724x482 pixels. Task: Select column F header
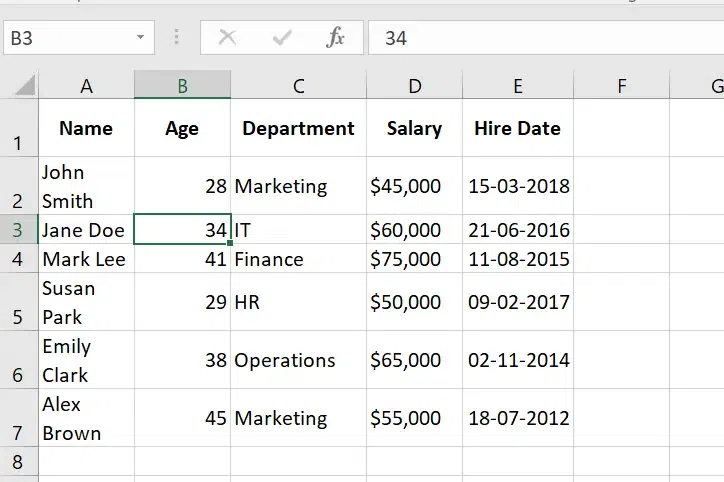[x=621, y=84]
